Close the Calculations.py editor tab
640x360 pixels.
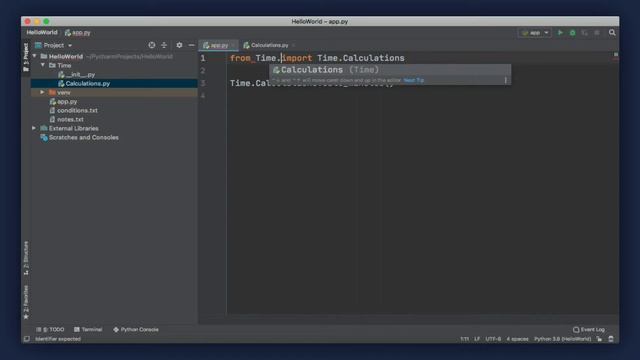293,45
